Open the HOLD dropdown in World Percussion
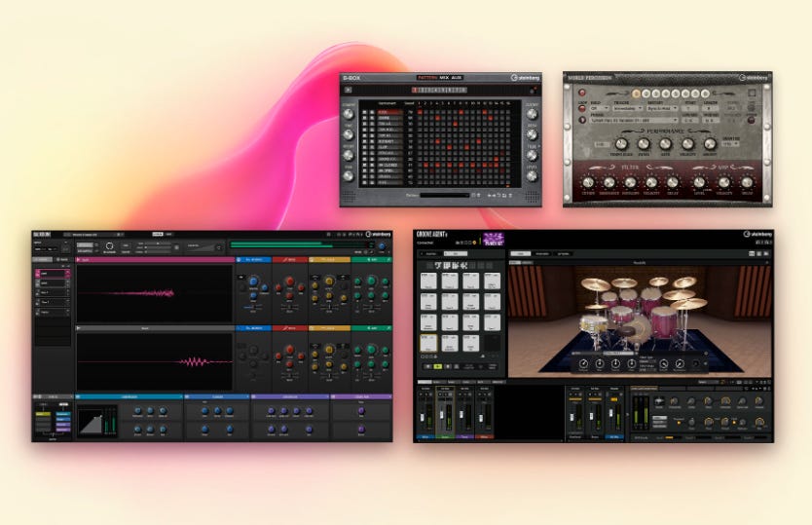812x525 pixels. 600,108
